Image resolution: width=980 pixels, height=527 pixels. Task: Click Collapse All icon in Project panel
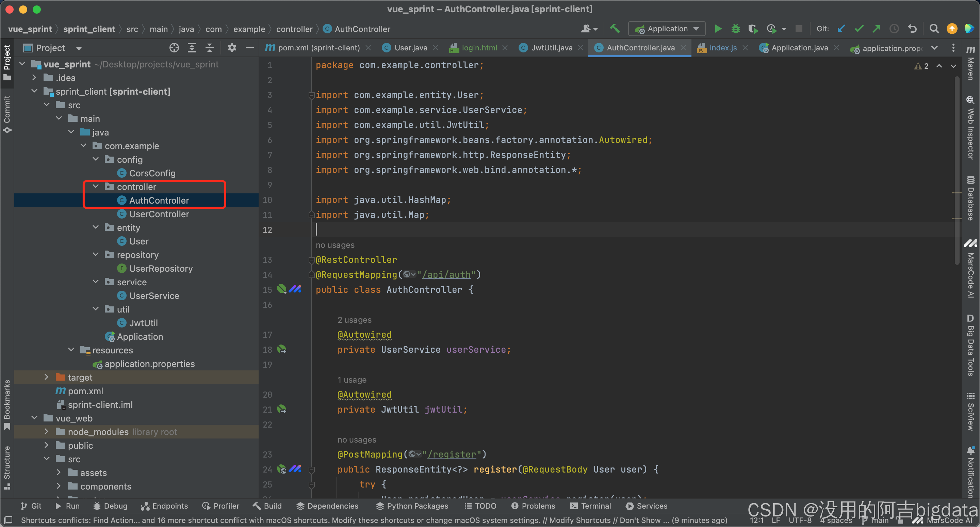coord(210,48)
